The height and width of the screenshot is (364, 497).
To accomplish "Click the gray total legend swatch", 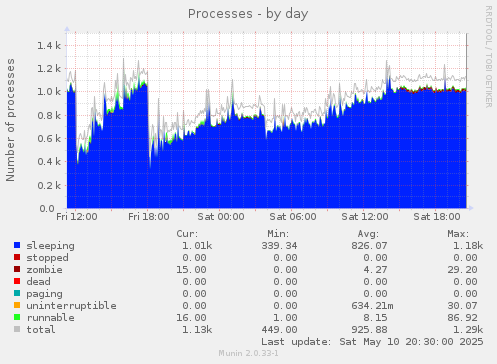I will 17,329.
